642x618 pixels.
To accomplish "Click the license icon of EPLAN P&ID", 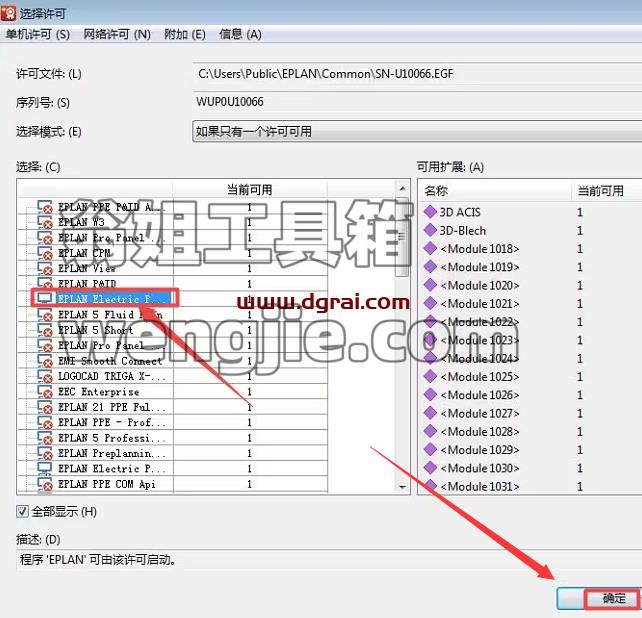I will (45, 283).
